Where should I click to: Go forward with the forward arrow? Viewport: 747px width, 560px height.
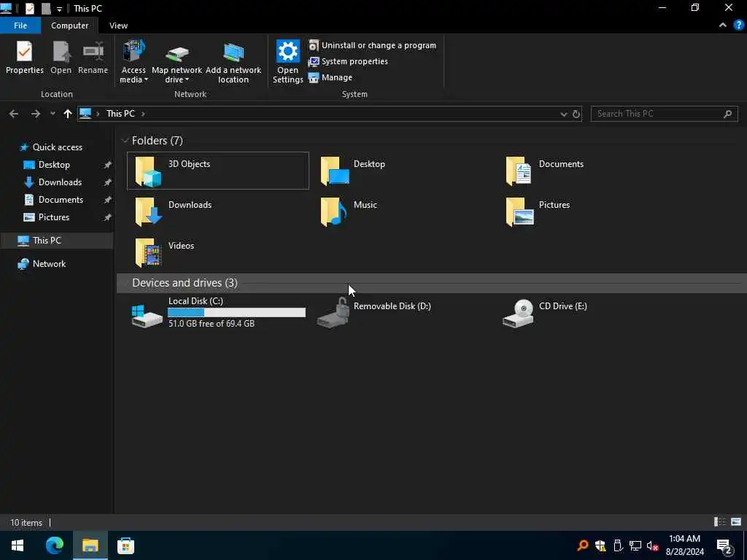point(36,114)
